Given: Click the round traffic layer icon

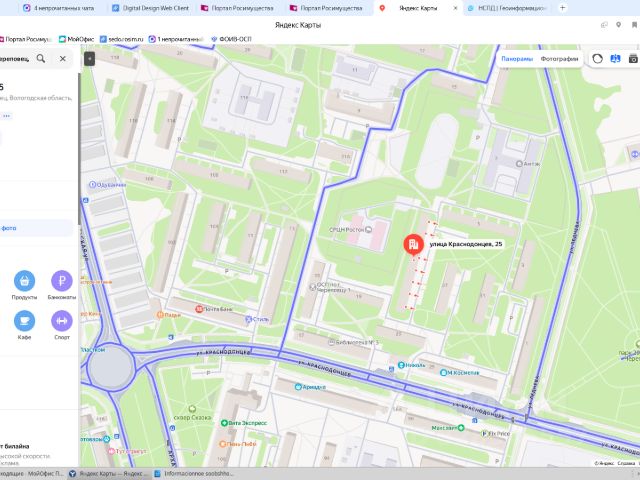Looking at the screenshot, I should click(597, 59).
